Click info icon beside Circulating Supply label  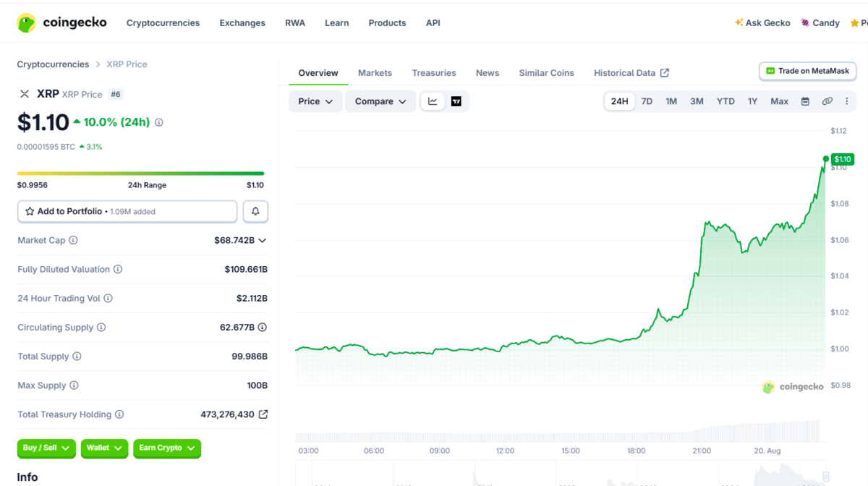101,327
